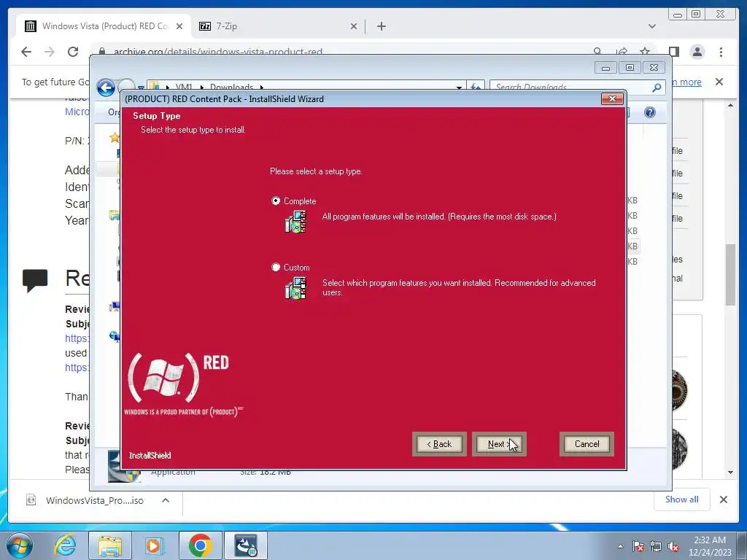747x560 pixels.
Task: Select the Custom setup type radio button
Action: 276,267
